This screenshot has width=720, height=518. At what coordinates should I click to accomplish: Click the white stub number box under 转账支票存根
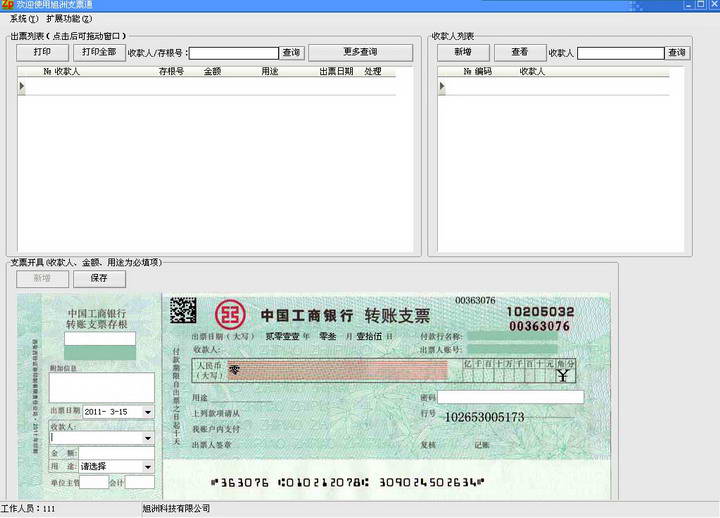100,339
